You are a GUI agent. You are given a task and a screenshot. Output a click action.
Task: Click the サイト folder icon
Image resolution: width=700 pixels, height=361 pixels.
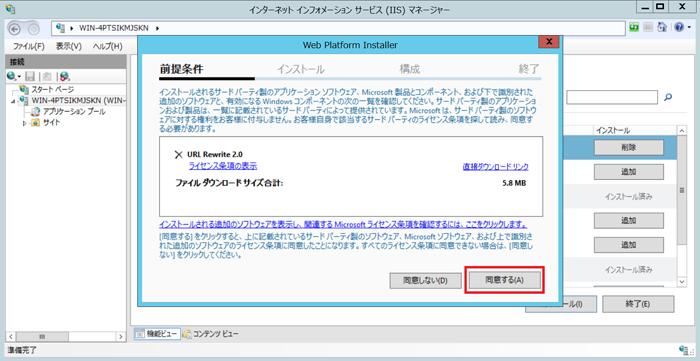click(x=36, y=123)
